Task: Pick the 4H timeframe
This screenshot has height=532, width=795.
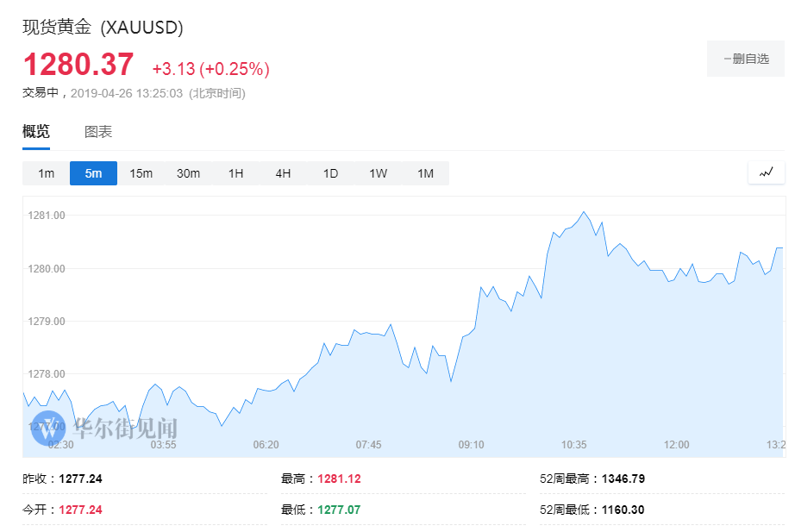Action: (283, 173)
